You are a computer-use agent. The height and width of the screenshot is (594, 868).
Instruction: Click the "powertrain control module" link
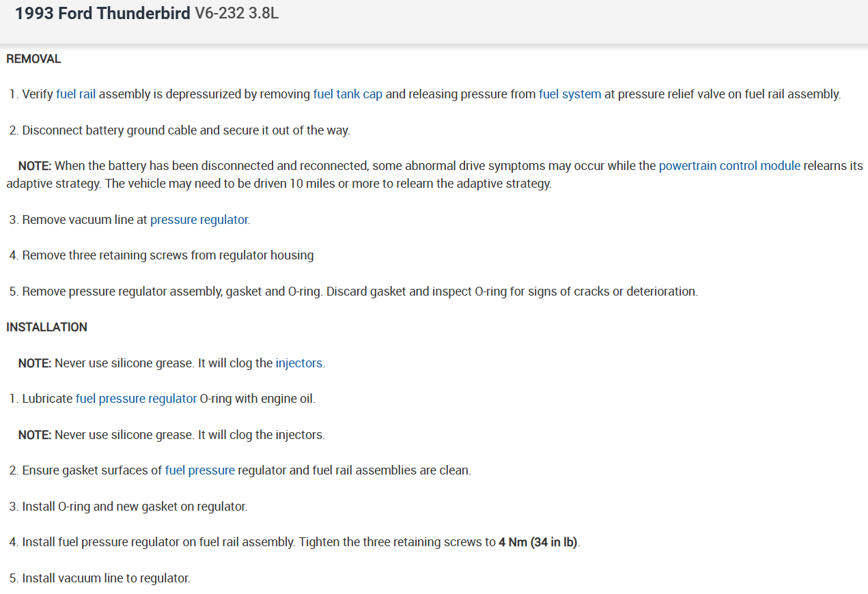tap(729, 166)
